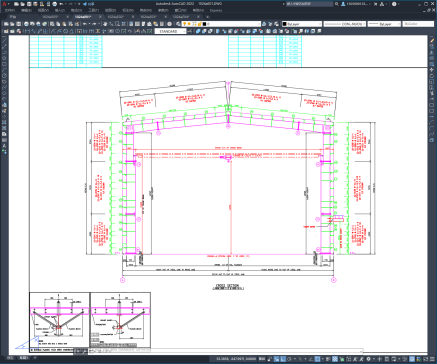Open the 视图 (View) menu
The image size is (437, 364).
[x=43, y=10]
